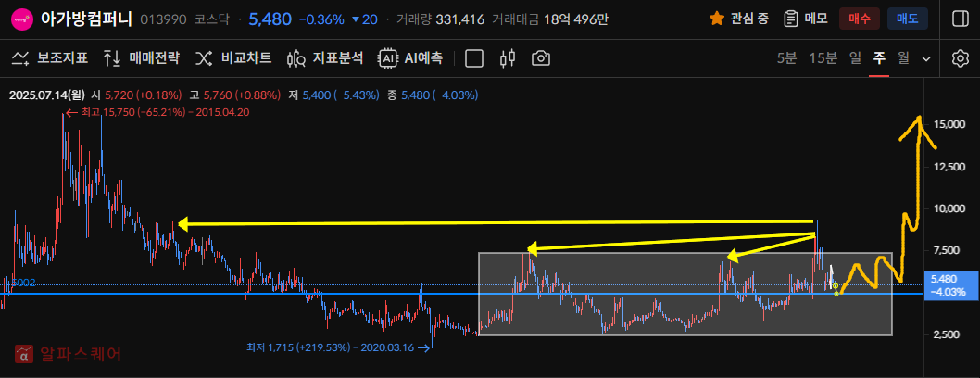This screenshot has width=980, height=378.
Task: Open 매매전략 trading strategy
Action: pos(141,58)
